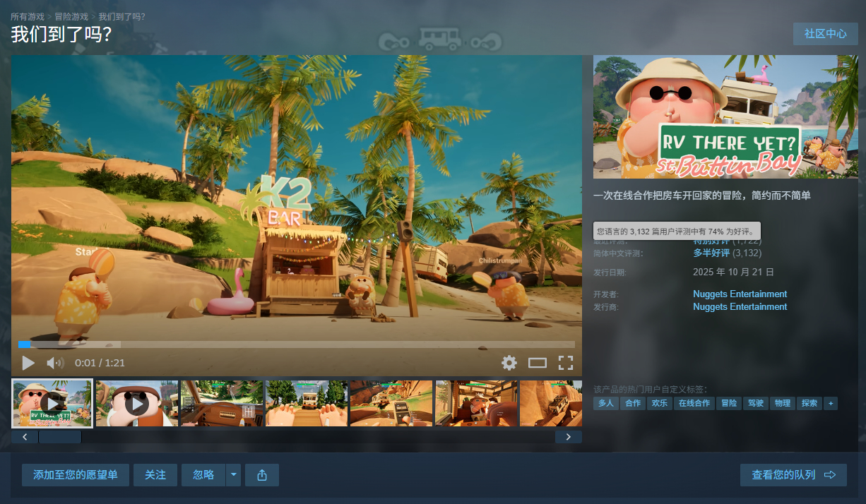Select the 多人 tag

[x=606, y=403]
